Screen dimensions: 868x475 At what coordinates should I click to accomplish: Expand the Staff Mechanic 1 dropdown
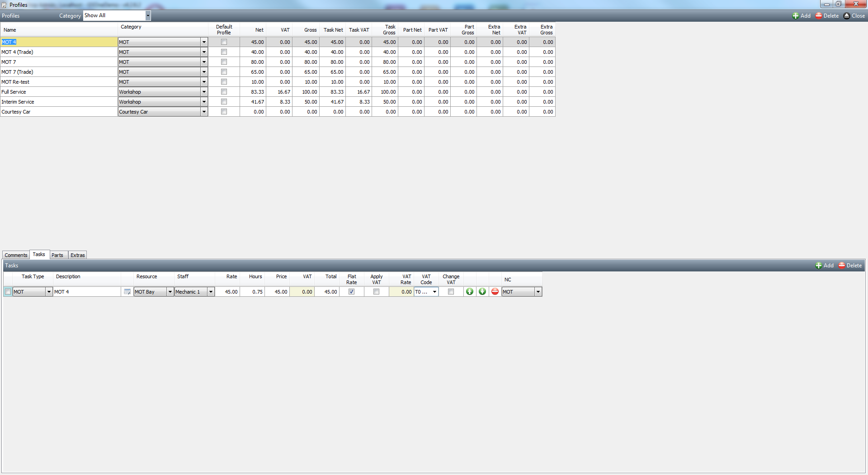click(211, 292)
